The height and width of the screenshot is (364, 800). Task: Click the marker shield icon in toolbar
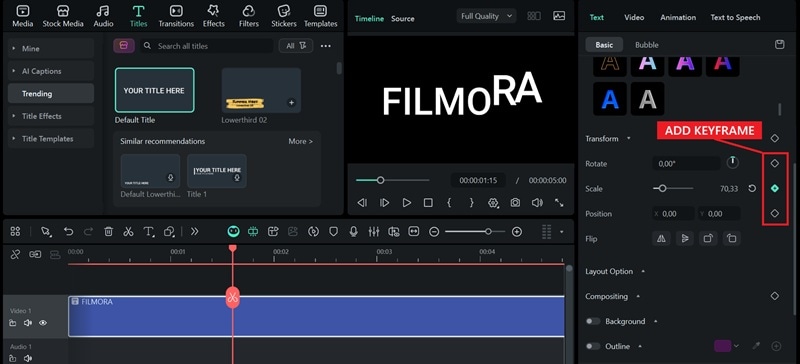pyautogui.click(x=333, y=232)
